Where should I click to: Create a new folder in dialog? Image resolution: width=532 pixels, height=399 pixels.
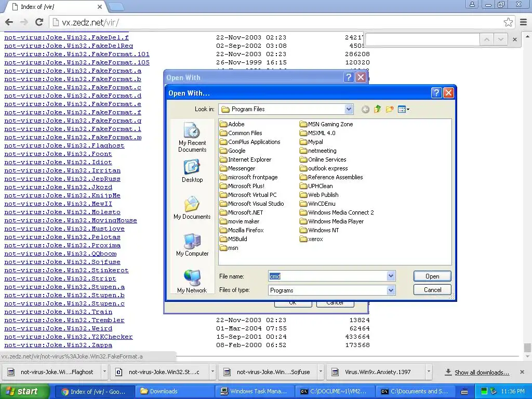(390, 109)
